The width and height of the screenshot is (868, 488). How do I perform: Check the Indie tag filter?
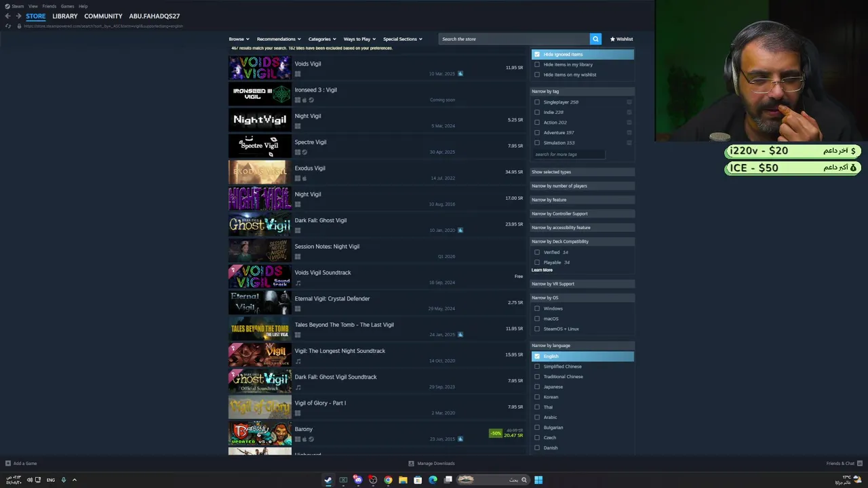click(x=537, y=113)
